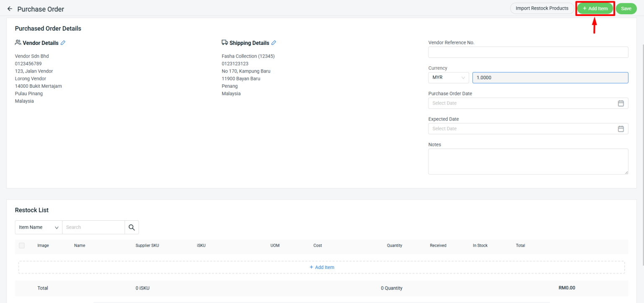Click the currency exchange rate field
Image resolution: width=644 pixels, height=303 pixels.
(x=550, y=78)
